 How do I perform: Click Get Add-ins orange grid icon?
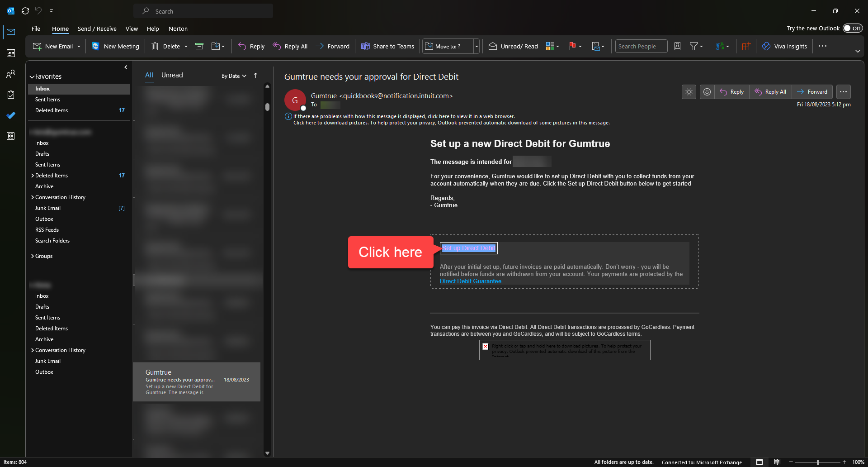(746, 46)
